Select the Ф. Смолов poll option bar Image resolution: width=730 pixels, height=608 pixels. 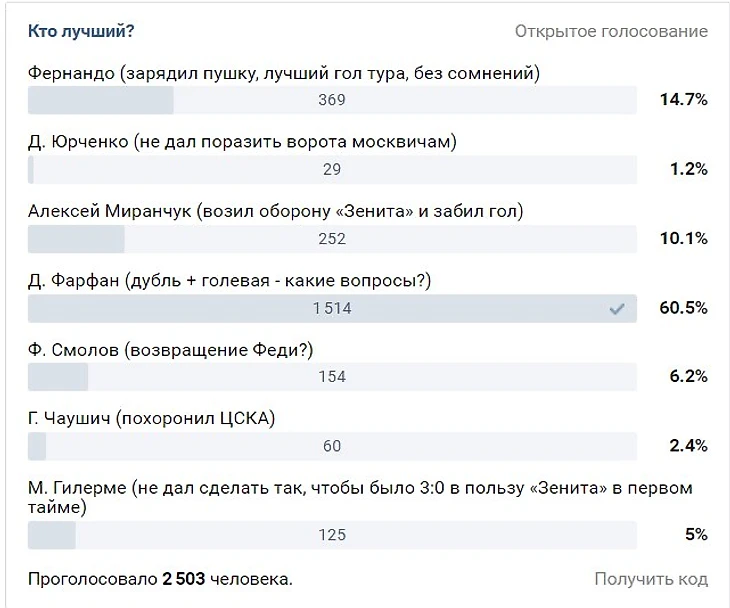click(x=332, y=377)
